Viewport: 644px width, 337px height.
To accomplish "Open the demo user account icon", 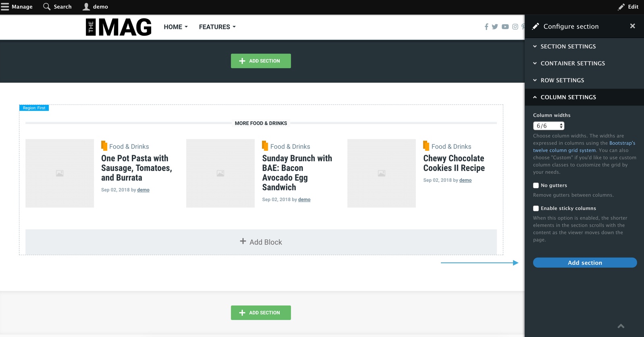I will (86, 6).
